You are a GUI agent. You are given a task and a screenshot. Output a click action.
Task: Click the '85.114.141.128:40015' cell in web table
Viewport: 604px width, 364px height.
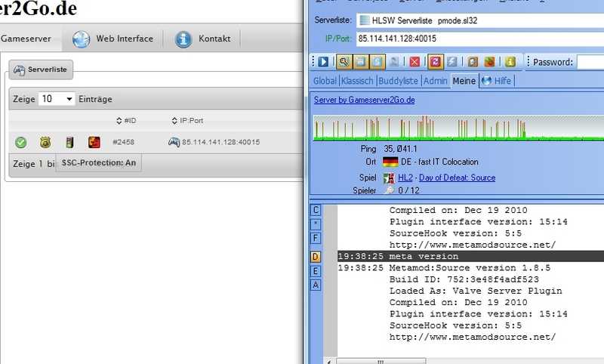[x=220, y=142]
